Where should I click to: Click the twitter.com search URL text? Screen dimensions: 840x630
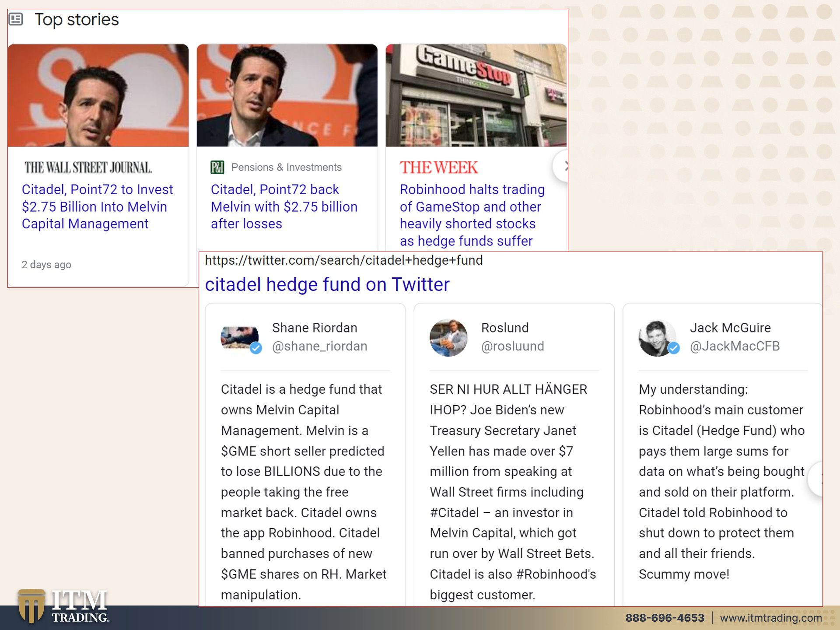(343, 260)
